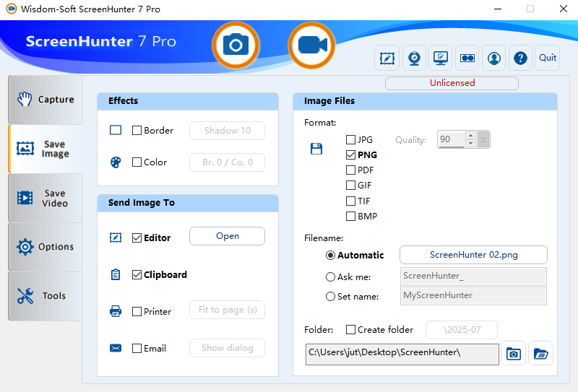Check the Printer checkbox
The height and width of the screenshot is (392, 578).
pyautogui.click(x=137, y=312)
